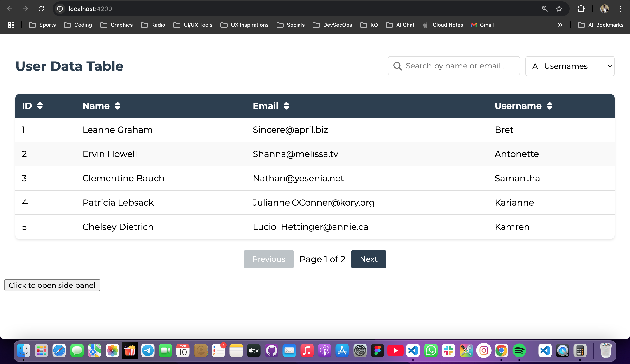630x364 pixels.
Task: Open Chrome's three-dot menu
Action: [620, 9]
